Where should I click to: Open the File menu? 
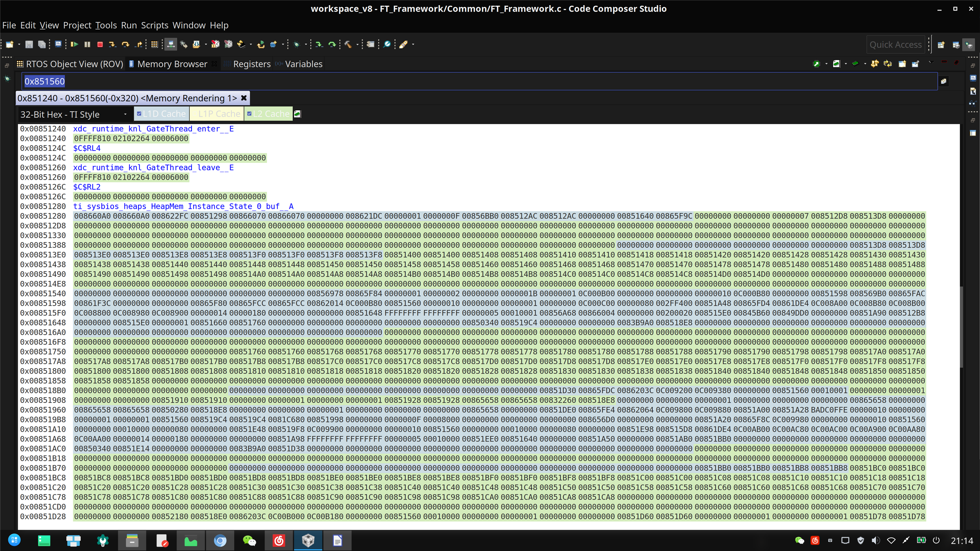click(9, 25)
